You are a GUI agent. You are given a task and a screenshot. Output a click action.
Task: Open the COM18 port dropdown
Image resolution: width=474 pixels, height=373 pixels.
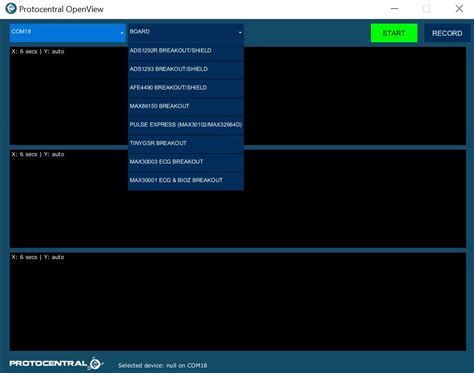coord(67,33)
